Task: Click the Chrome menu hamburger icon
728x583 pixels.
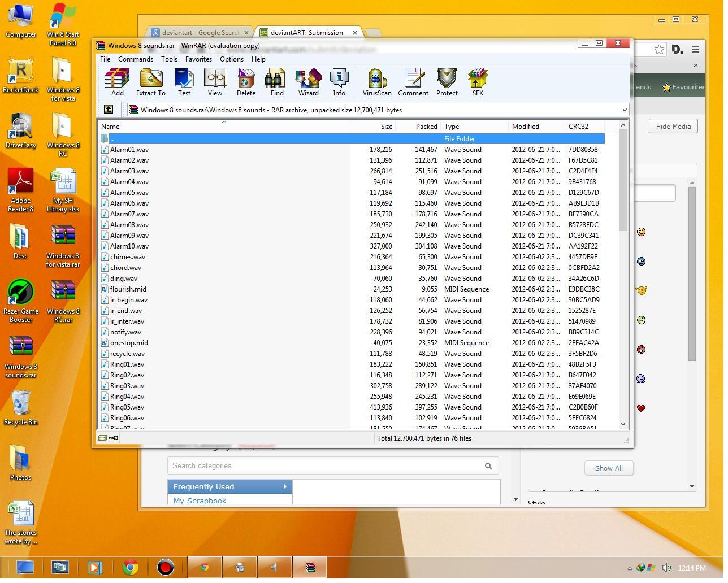Action: [x=695, y=50]
